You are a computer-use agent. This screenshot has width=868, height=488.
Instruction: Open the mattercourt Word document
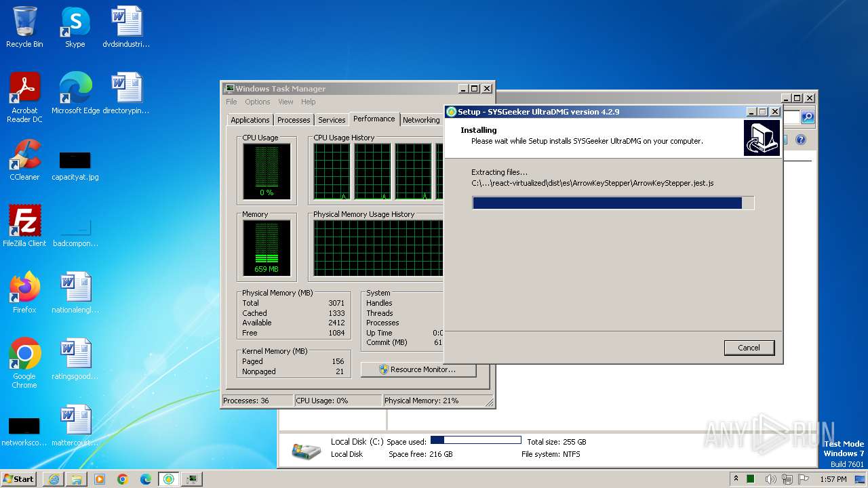75,425
